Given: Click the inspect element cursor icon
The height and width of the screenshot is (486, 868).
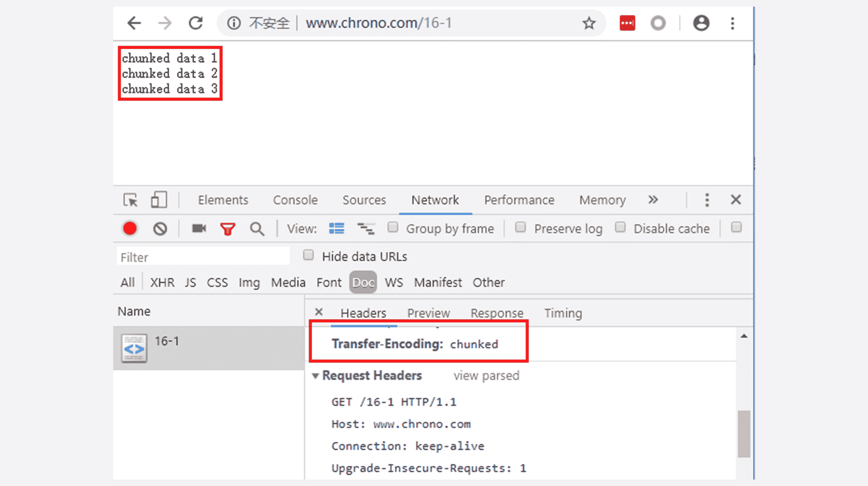Looking at the screenshot, I should tap(130, 200).
